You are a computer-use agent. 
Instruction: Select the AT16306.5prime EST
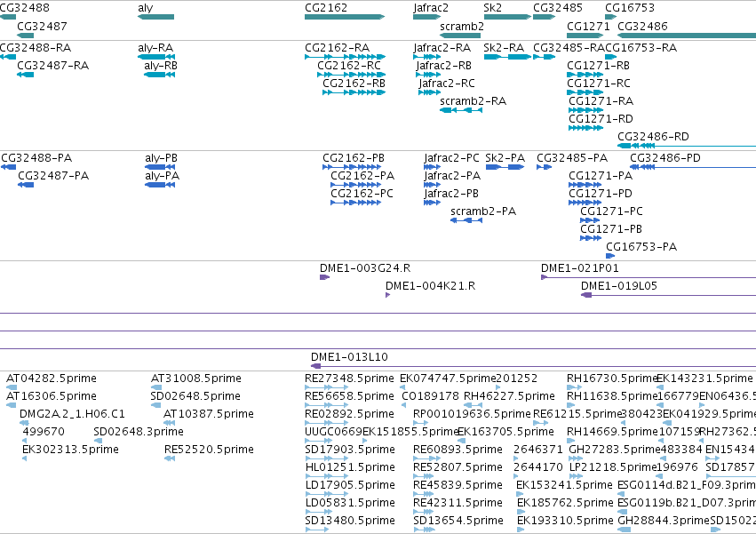[11, 405]
